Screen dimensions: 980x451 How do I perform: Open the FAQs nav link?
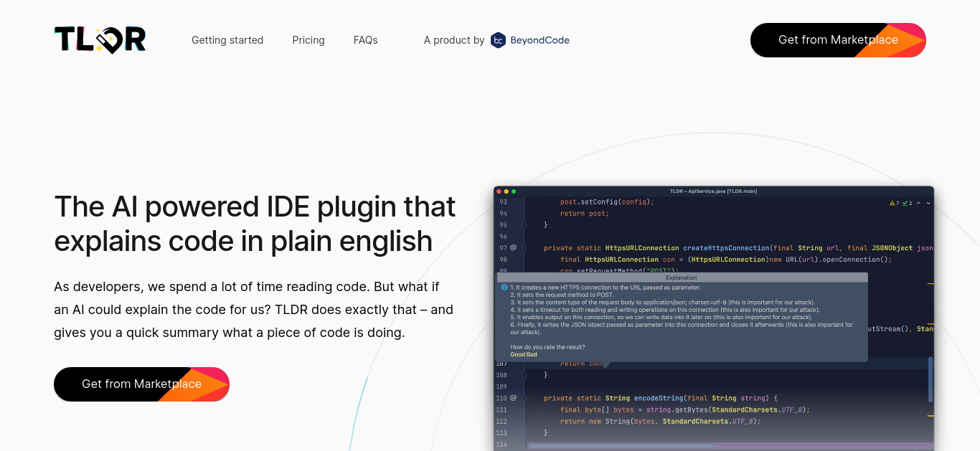click(x=366, y=40)
